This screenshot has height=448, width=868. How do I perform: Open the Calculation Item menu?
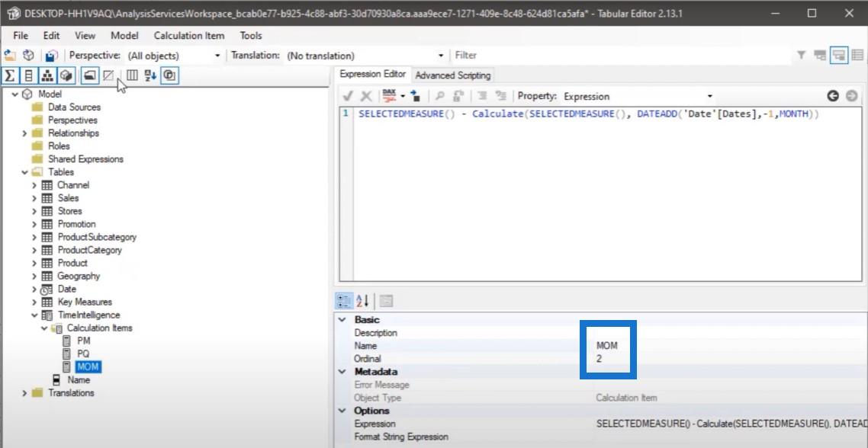click(189, 35)
